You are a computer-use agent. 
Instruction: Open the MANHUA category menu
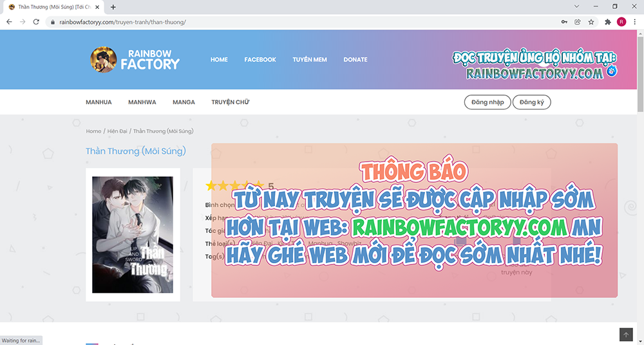(99, 102)
